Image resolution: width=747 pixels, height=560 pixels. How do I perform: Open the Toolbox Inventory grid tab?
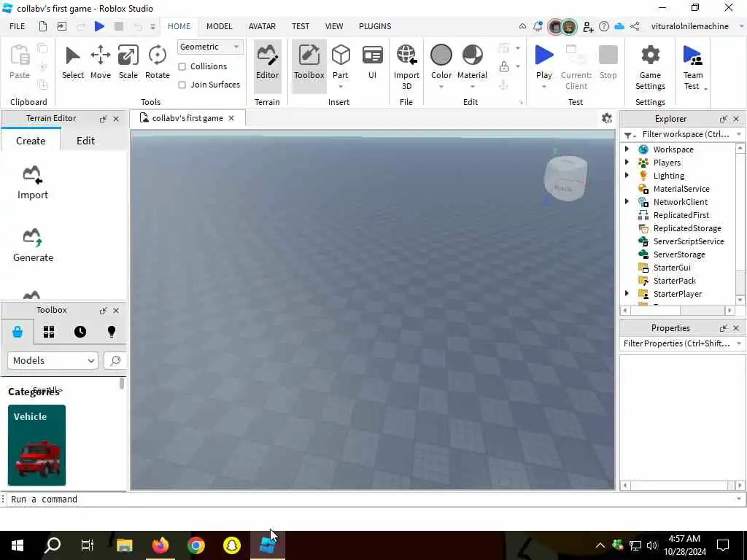pyautogui.click(x=49, y=332)
